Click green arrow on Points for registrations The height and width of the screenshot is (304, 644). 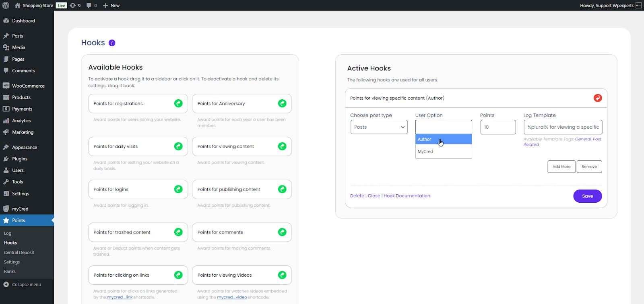click(x=178, y=103)
